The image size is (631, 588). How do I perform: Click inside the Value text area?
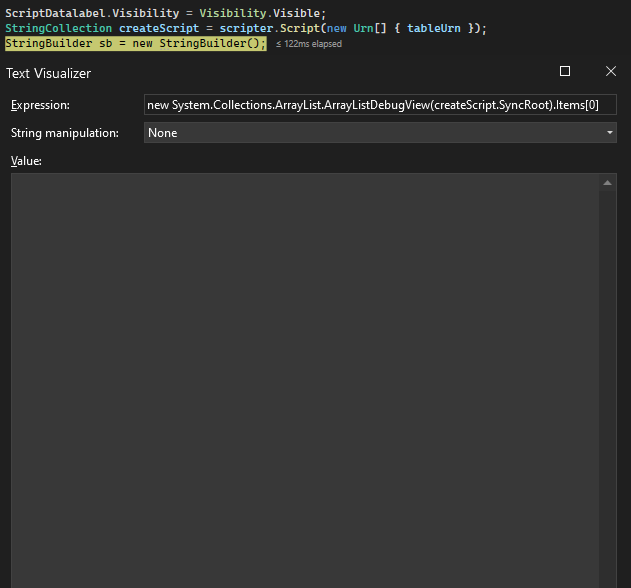coord(305,380)
